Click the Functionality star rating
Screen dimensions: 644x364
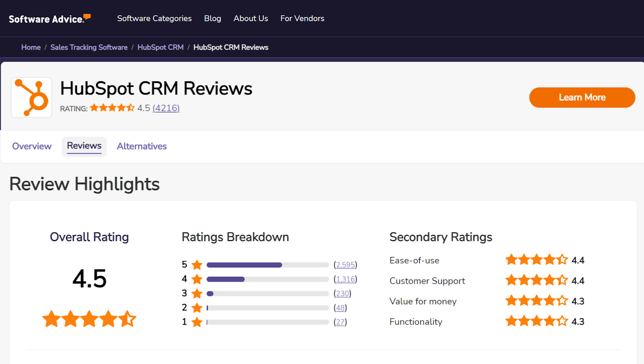[x=536, y=321]
